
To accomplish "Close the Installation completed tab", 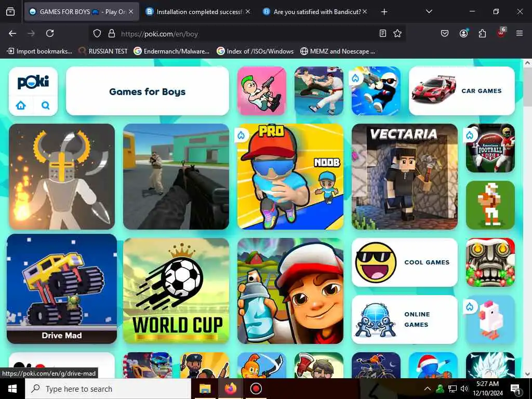I will click(x=248, y=12).
